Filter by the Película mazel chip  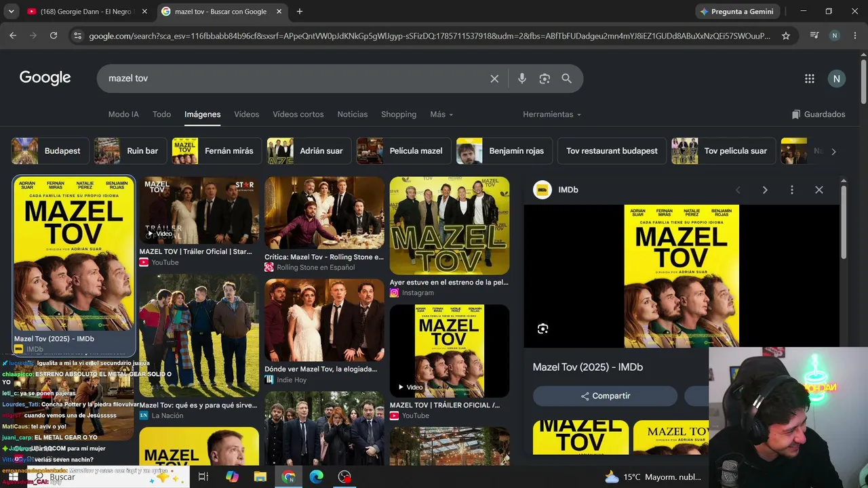tap(403, 151)
